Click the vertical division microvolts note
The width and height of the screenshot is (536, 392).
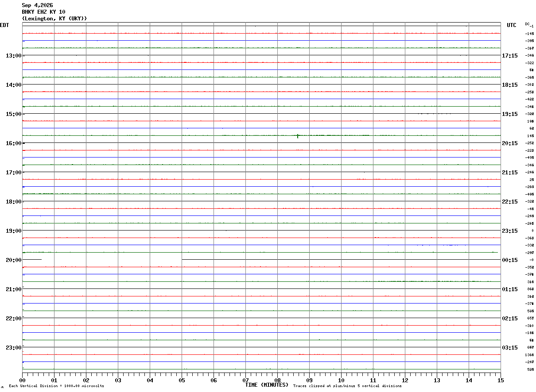click(x=56, y=386)
